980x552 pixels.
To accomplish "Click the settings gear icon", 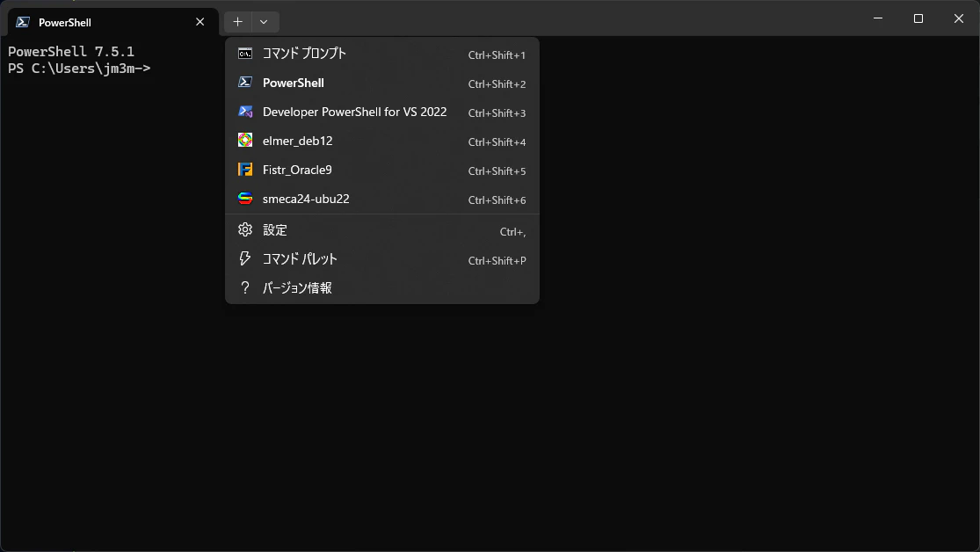I will pyautogui.click(x=244, y=229).
